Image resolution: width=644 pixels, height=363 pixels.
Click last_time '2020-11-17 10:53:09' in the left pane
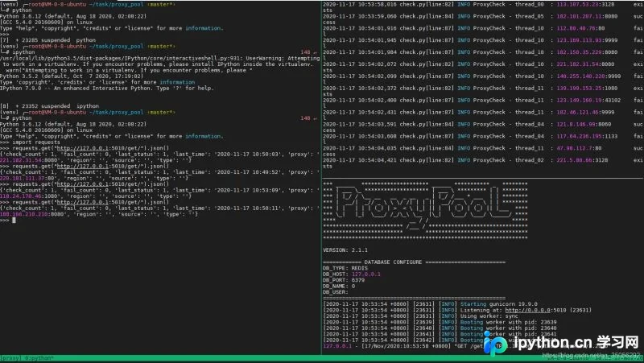coord(250,190)
